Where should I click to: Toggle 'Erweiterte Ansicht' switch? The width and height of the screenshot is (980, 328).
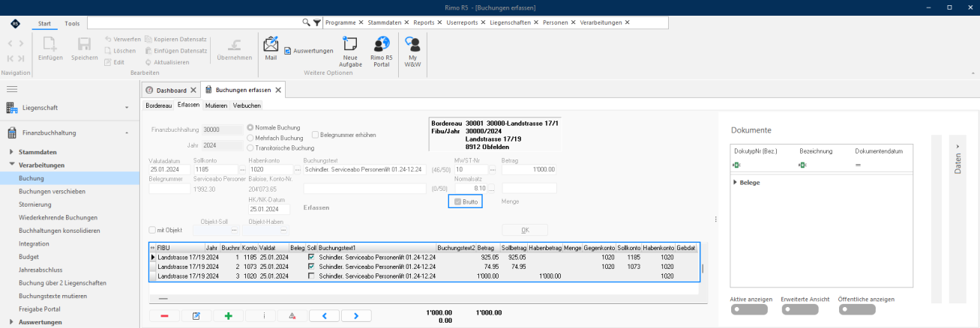pyautogui.click(x=799, y=309)
